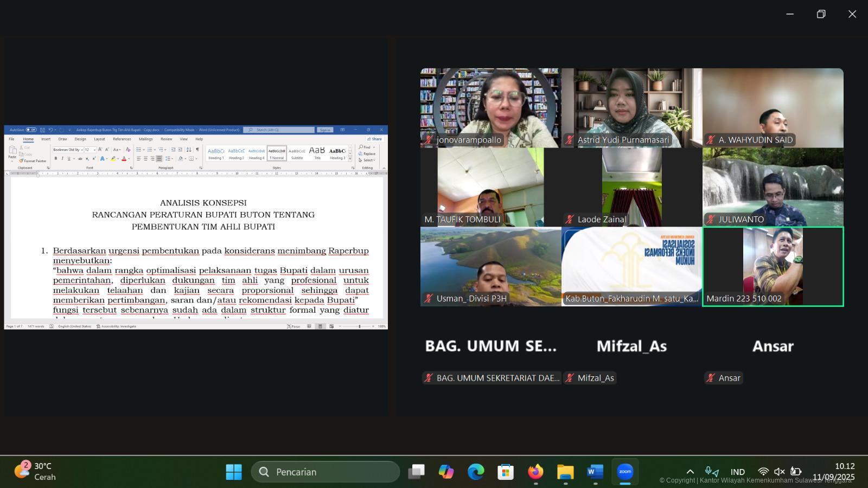Open the References ribbon tab
The width and height of the screenshot is (868, 488).
point(122,139)
